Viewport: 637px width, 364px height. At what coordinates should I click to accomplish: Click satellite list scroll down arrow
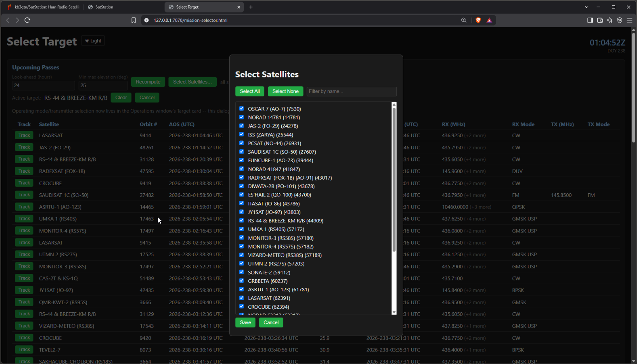[394, 312]
